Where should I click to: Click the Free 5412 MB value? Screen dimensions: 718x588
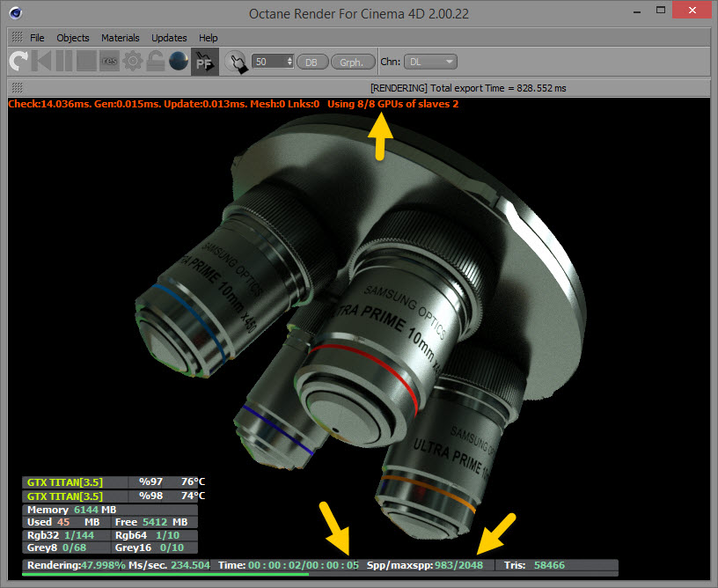pyautogui.click(x=155, y=522)
